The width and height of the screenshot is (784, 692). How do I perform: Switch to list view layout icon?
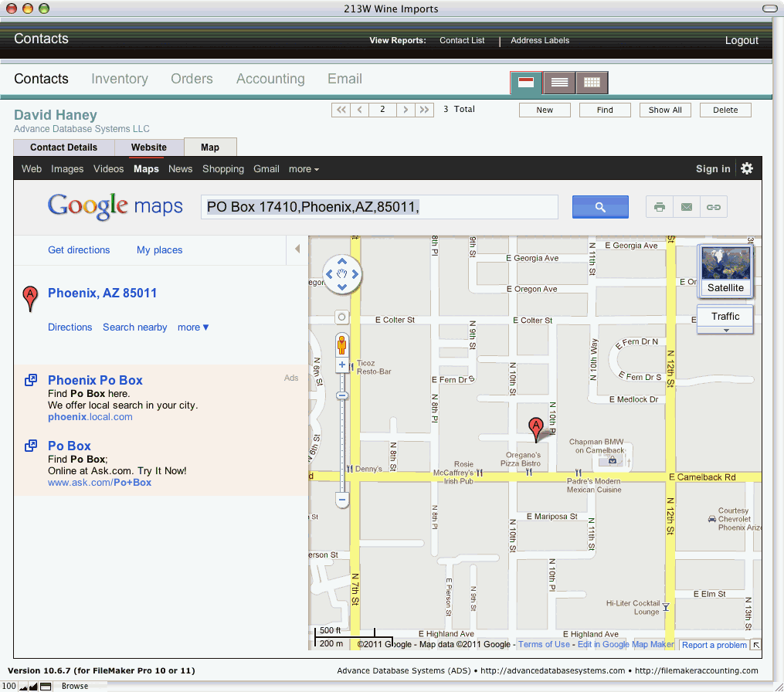pyautogui.click(x=559, y=83)
